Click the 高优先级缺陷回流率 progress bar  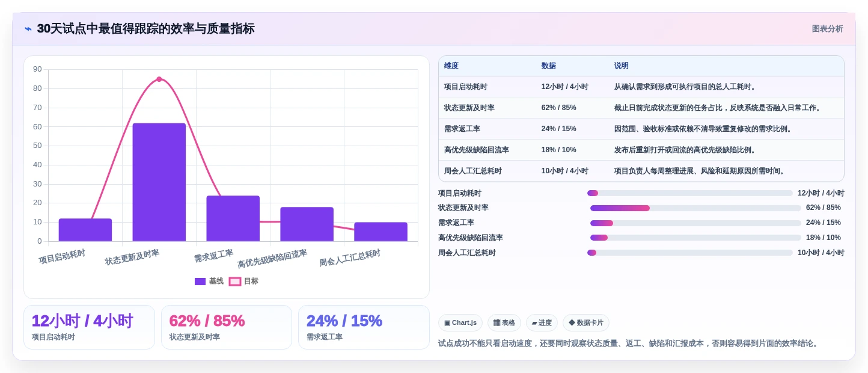[x=695, y=238]
